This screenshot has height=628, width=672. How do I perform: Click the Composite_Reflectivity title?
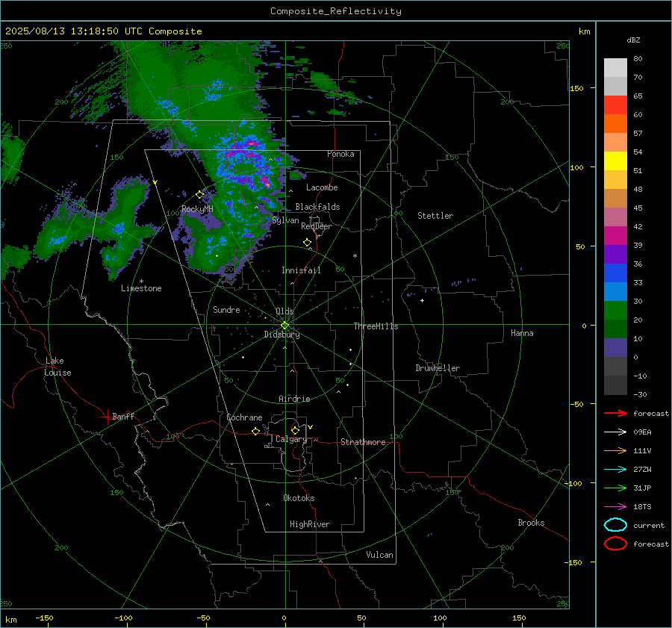tap(335, 11)
